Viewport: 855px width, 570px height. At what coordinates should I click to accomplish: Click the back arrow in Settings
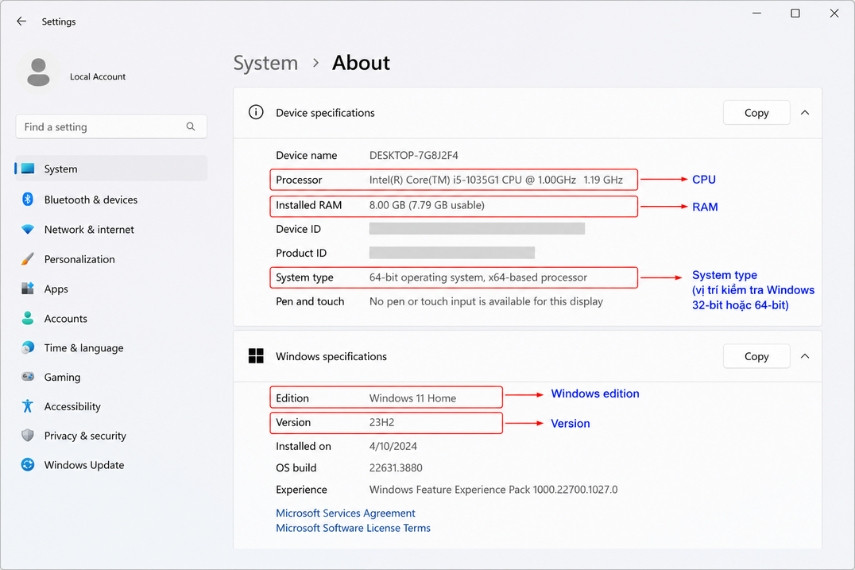point(21,21)
